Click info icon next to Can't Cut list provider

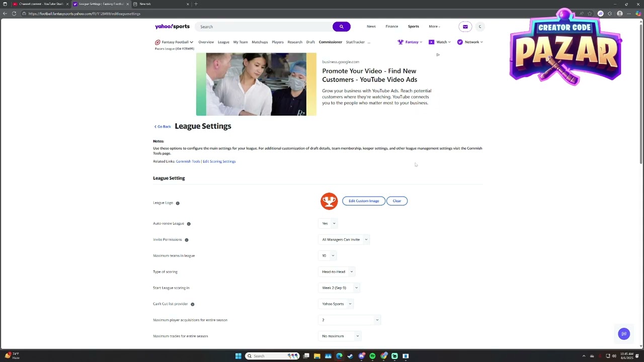point(192,304)
